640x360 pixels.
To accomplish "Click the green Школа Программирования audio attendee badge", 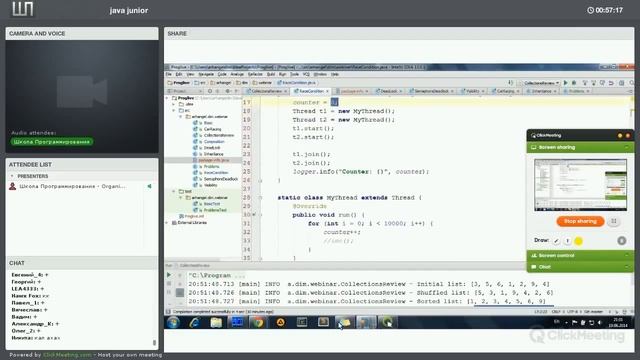I will (52, 142).
